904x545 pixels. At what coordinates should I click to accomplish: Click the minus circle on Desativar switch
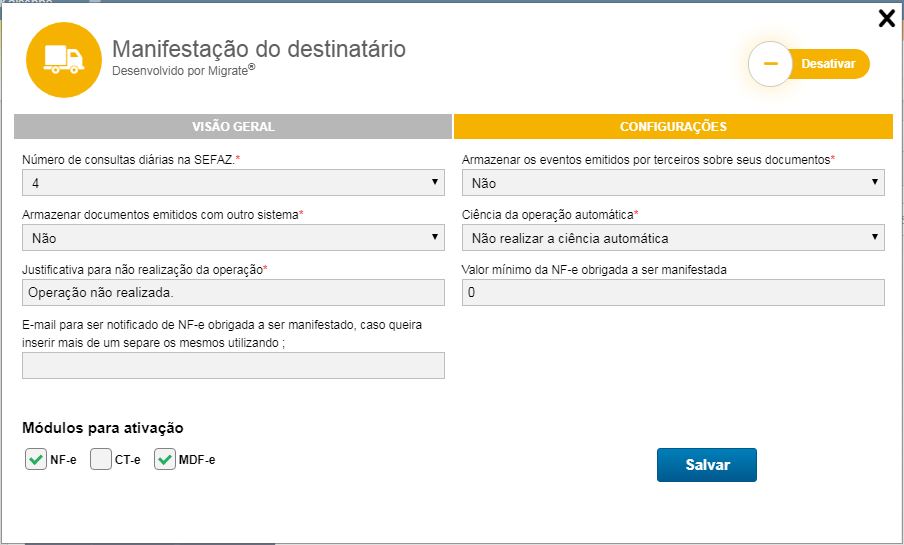[x=770, y=64]
